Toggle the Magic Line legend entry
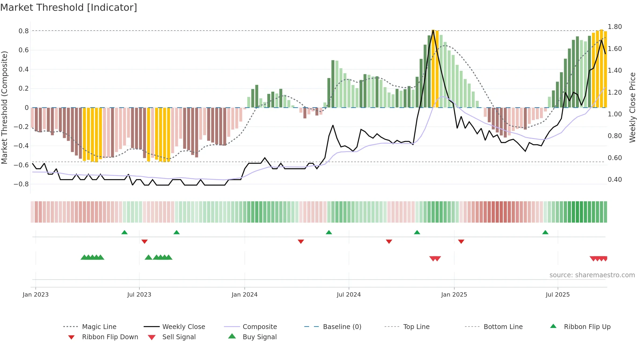This screenshot has height=362, width=644. coord(90,327)
